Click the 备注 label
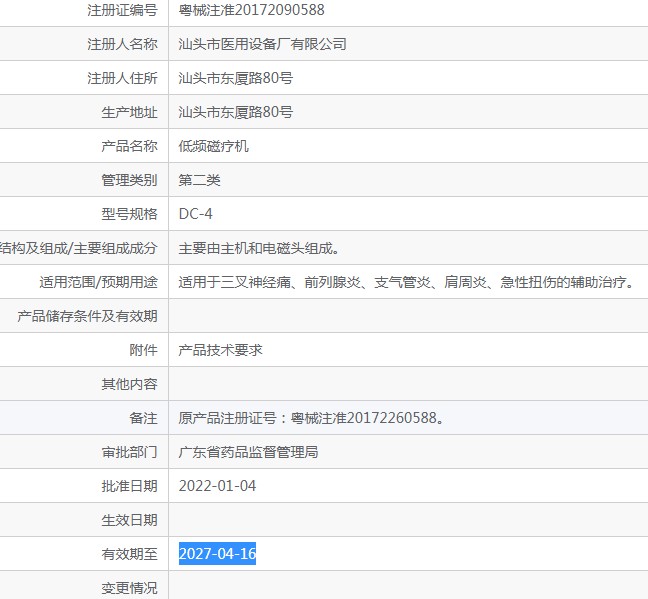 click(x=143, y=418)
